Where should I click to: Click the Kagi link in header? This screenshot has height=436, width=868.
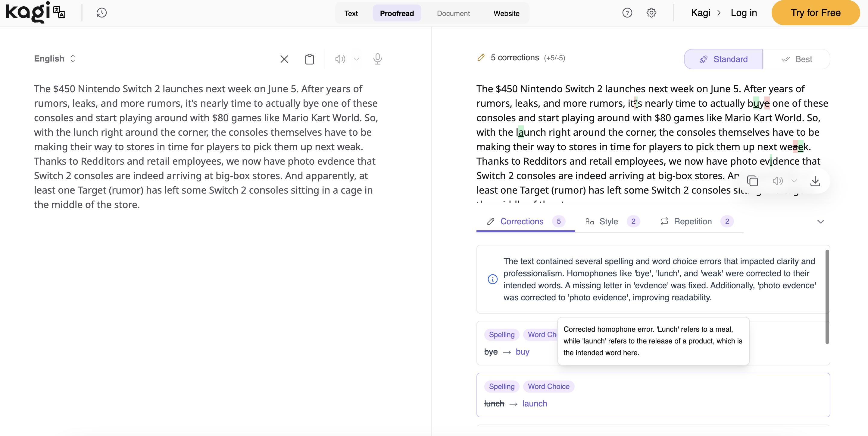coord(701,13)
